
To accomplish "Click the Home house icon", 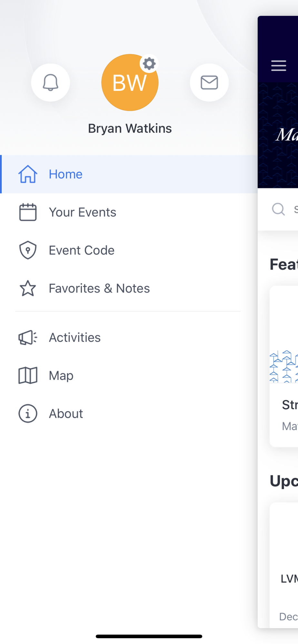I will (28, 174).
